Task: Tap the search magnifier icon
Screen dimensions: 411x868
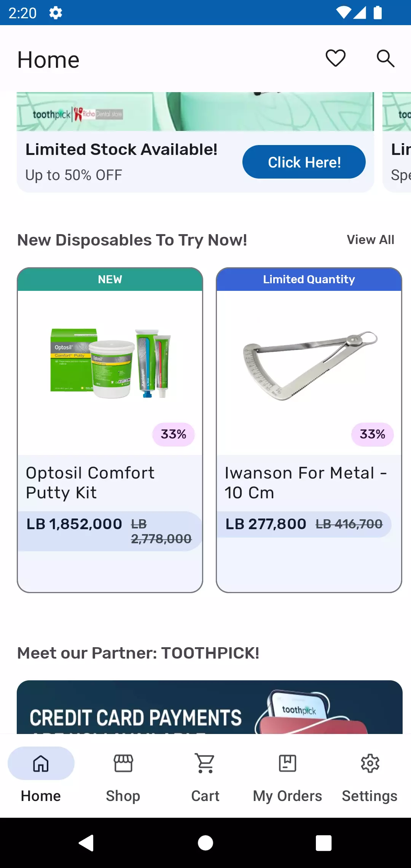Action: pyautogui.click(x=385, y=58)
